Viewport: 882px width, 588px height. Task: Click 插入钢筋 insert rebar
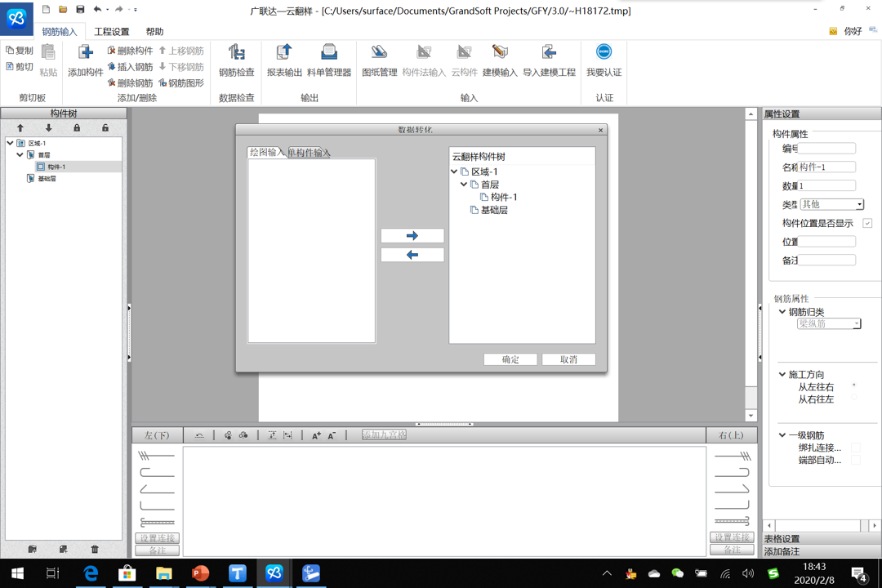(x=130, y=67)
